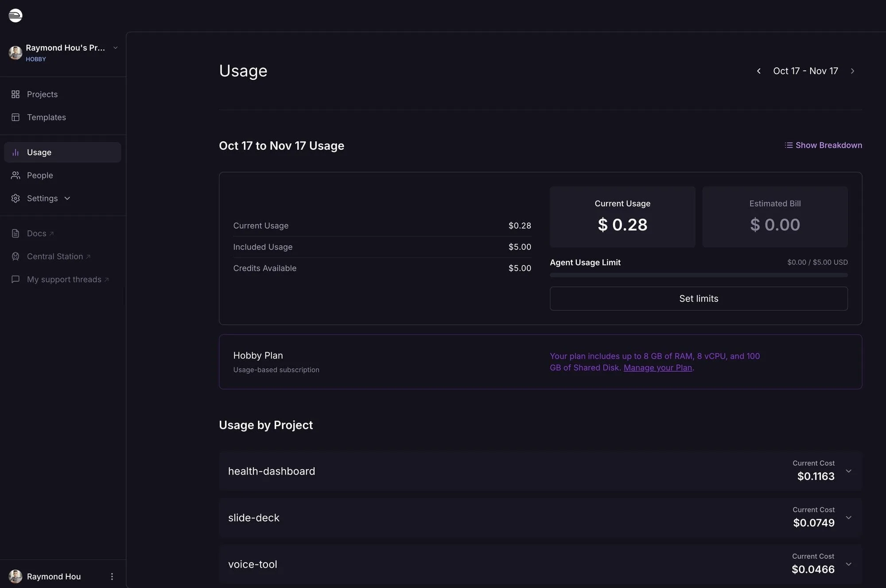The width and height of the screenshot is (886, 588).
Task: Click the Railway logo icon
Action: click(x=16, y=16)
